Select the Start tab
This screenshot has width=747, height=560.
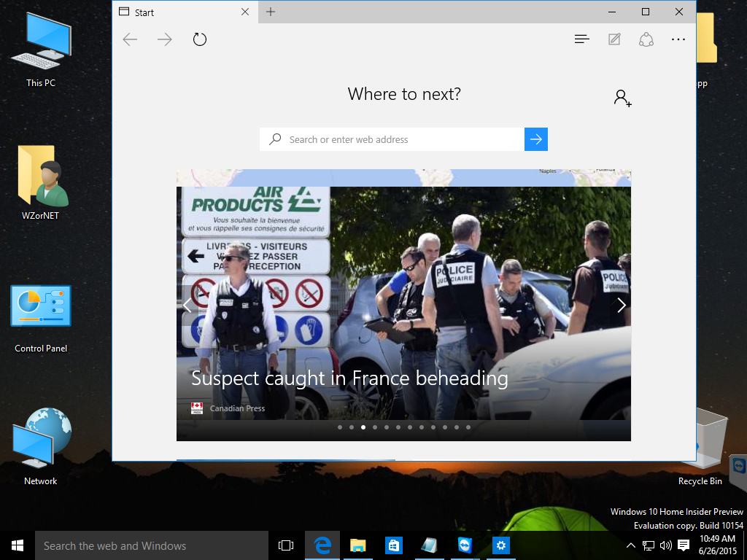[185, 12]
